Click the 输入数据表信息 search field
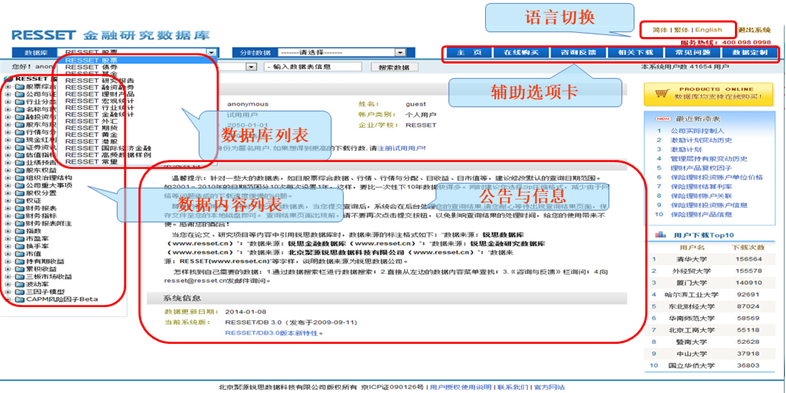This screenshot has width=786, height=393. pos(312,67)
